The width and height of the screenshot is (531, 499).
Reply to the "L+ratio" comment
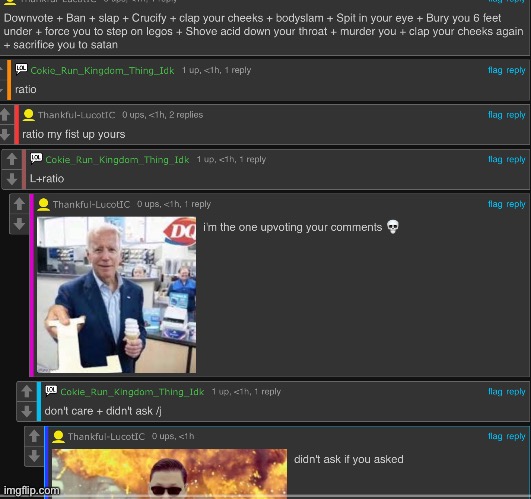pyautogui.click(x=516, y=159)
